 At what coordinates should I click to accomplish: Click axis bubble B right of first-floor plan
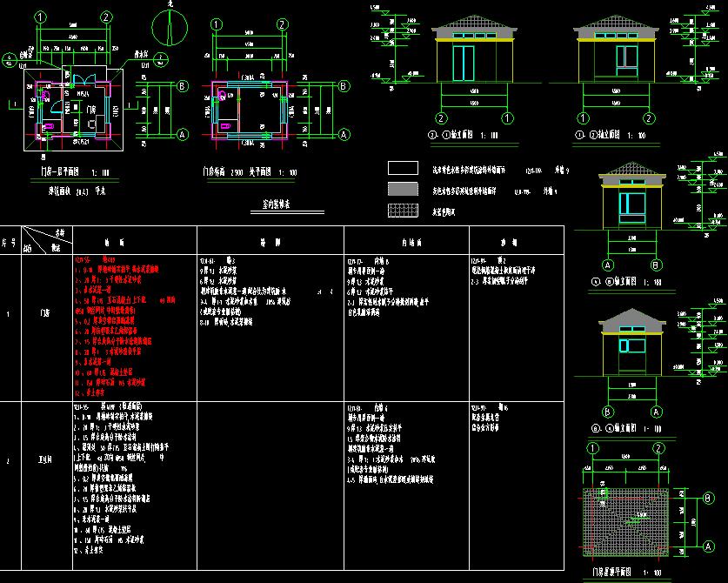click(183, 87)
